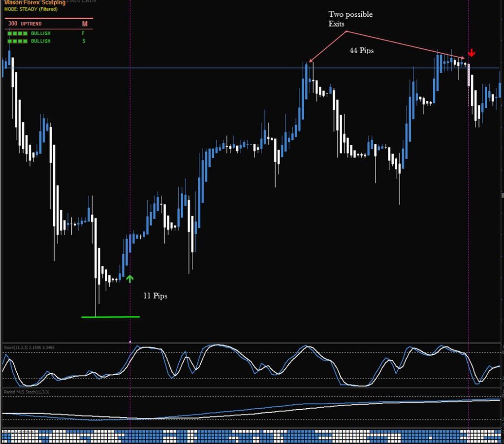Viewport: 504px width, 444px height.
Task: Click the 'BULLISH' label in the S row
Action: tap(40, 41)
